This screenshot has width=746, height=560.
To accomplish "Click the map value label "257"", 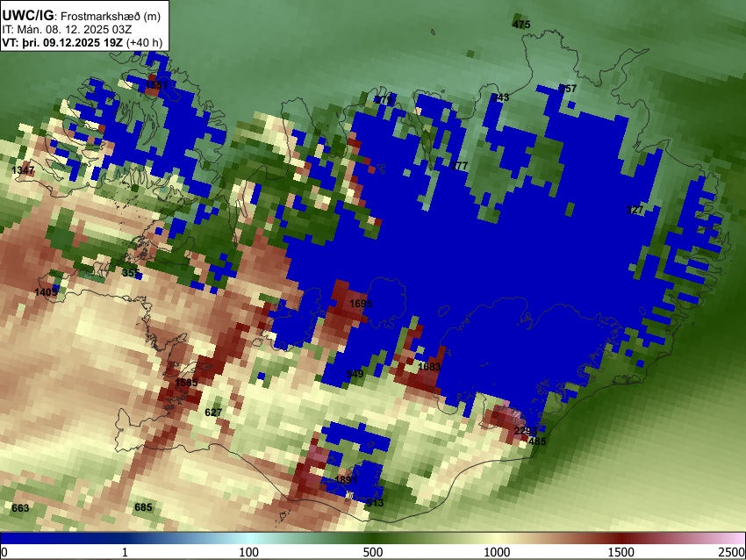I will (x=568, y=89).
